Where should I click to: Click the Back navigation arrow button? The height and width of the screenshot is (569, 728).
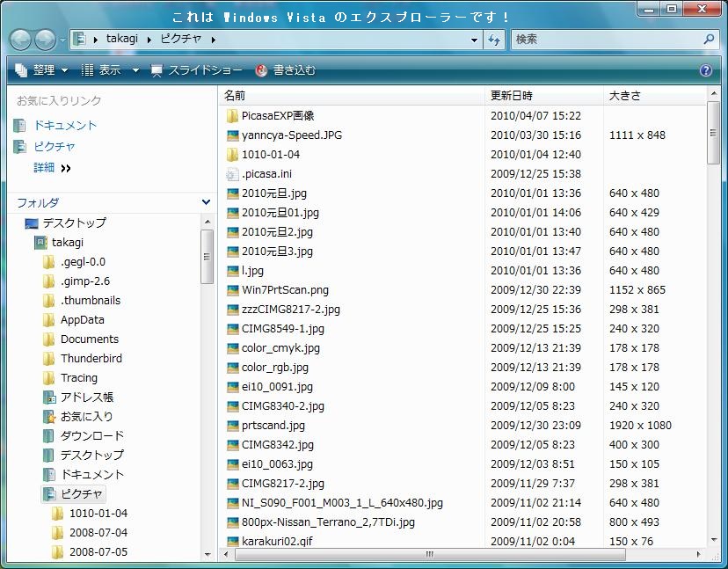[20, 40]
